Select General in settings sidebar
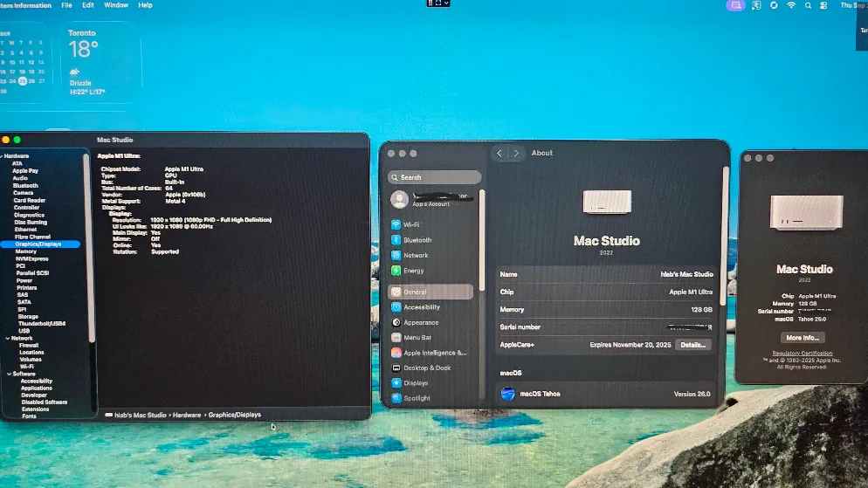The height and width of the screenshot is (488, 868). pos(431,292)
